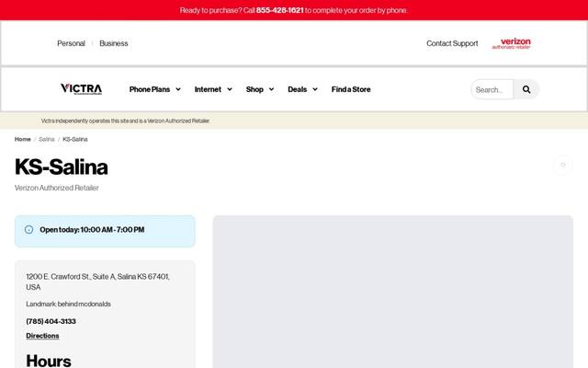588x368 pixels.
Task: Focus the Search input field
Action: coord(492,89)
